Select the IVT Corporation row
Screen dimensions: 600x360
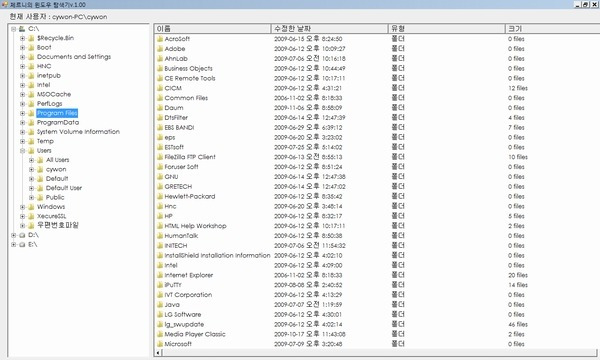click(377, 295)
